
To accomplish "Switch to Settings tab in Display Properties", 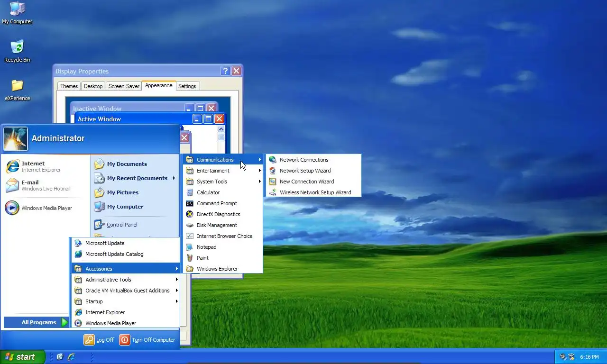I will (187, 86).
